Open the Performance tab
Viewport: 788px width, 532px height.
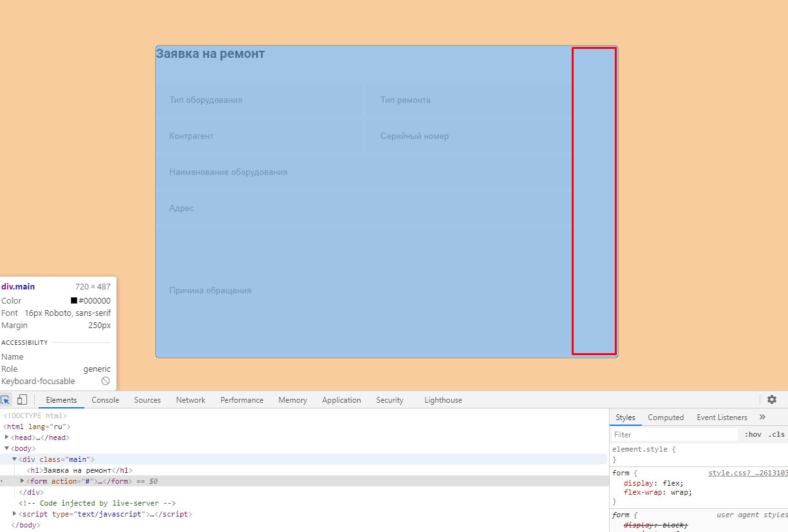coord(242,399)
